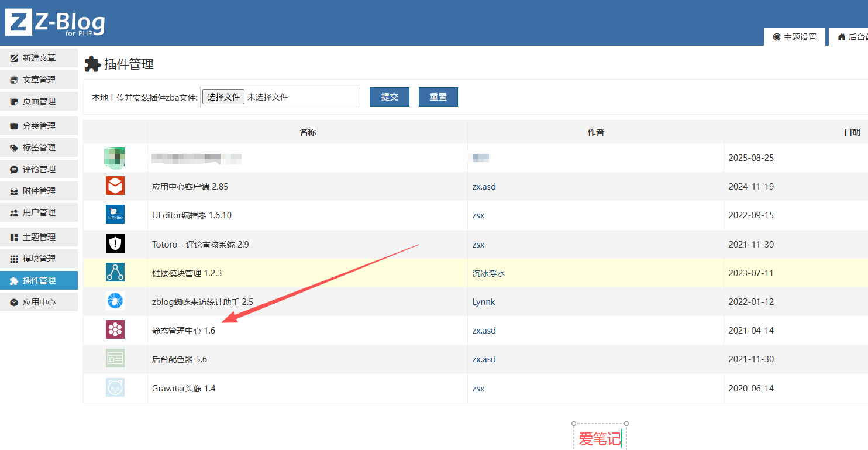This screenshot has height=450, width=868.
Task: Click the 后台配色器 plugin icon
Action: point(115,359)
